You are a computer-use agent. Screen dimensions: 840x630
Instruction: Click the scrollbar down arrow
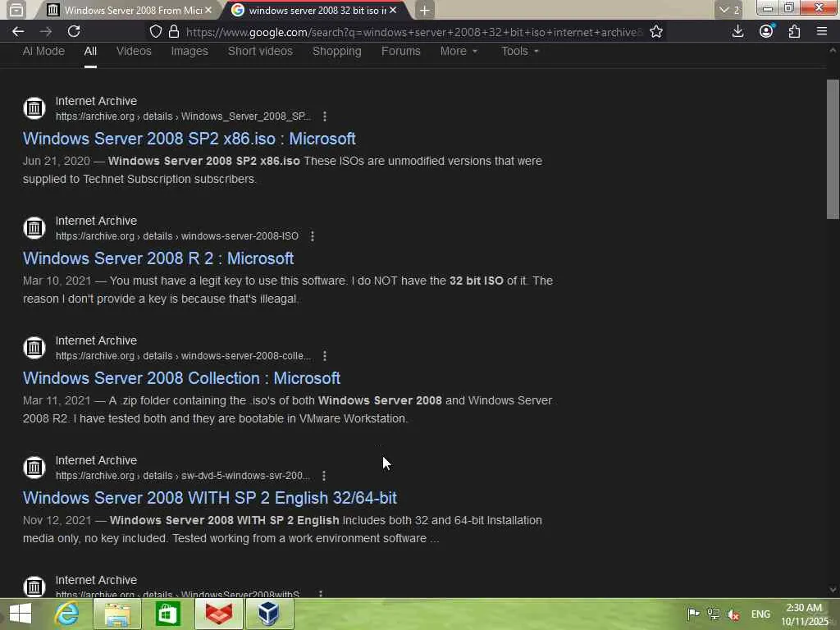tap(833, 590)
